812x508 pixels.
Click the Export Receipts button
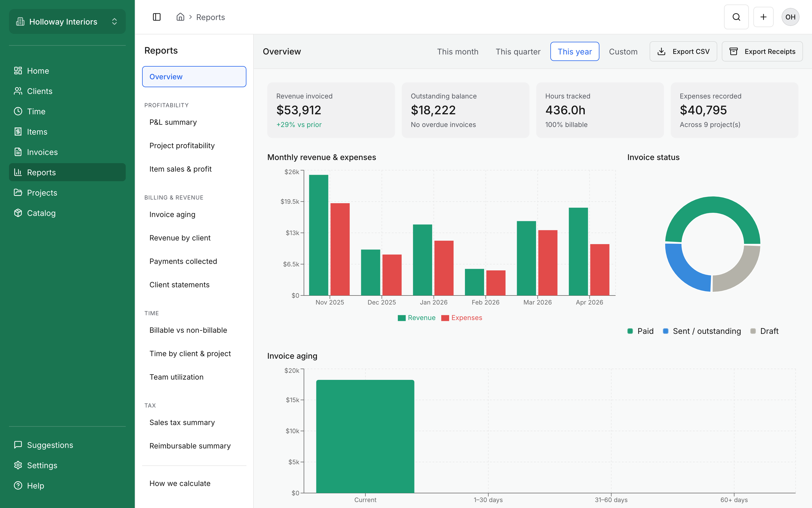click(762, 51)
